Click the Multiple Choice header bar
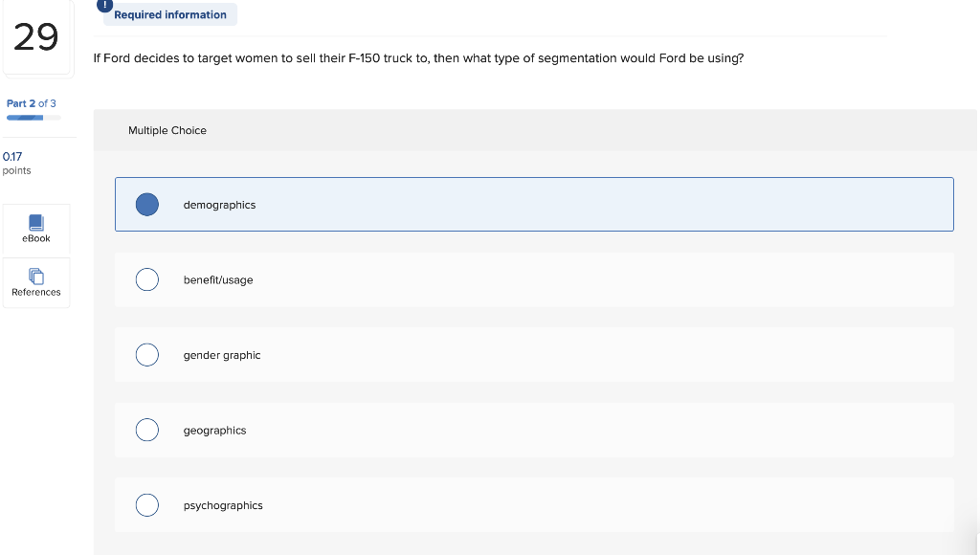Image resolution: width=980 pixels, height=555 pixels. (534, 130)
